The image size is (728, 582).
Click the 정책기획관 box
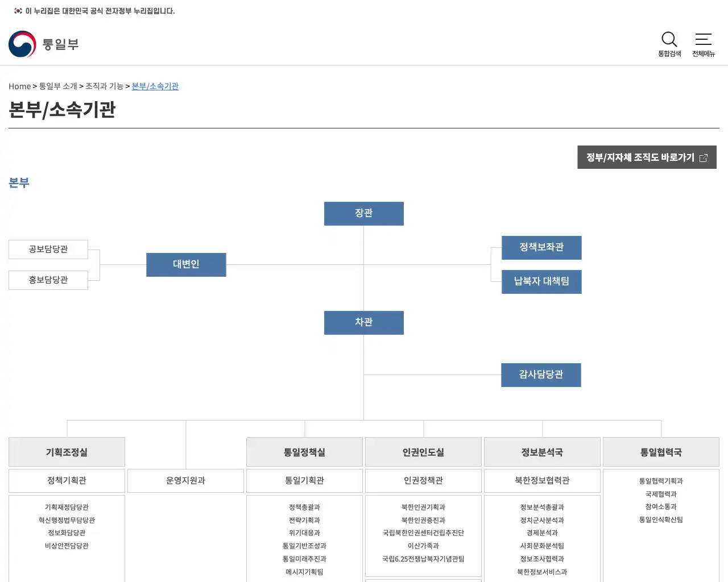67,481
